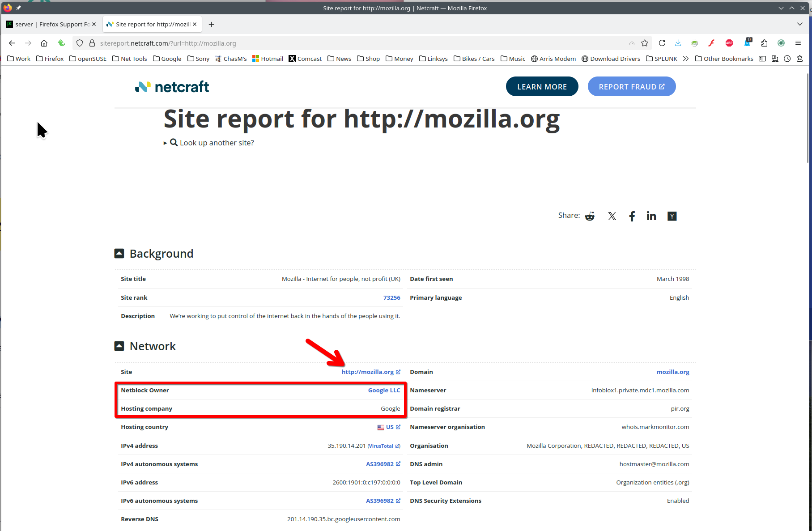Click the tracking protection shield icon
The height and width of the screenshot is (531, 812).
tap(80, 43)
